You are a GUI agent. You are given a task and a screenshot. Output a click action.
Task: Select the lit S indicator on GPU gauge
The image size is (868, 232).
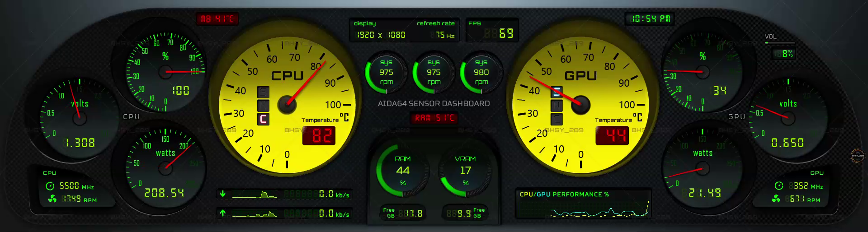[557, 92]
